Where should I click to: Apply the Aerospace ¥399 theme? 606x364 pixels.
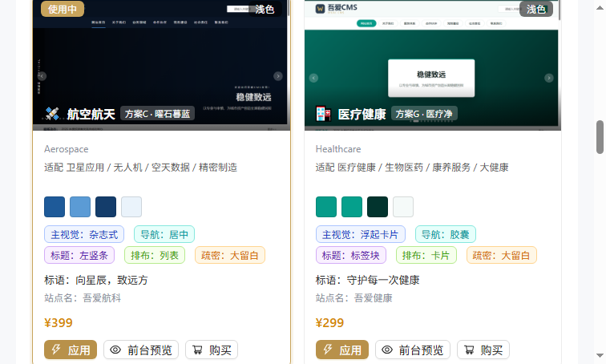pos(71,350)
